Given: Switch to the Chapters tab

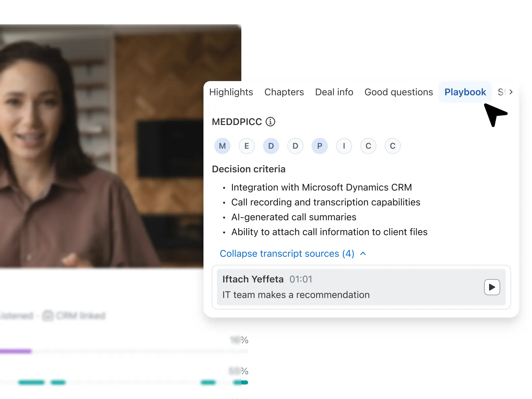Looking at the screenshot, I should point(284,92).
